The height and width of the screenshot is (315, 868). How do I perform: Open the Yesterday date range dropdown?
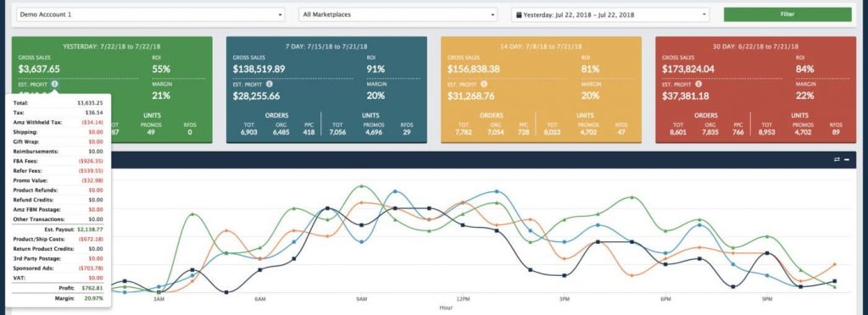[x=610, y=15]
